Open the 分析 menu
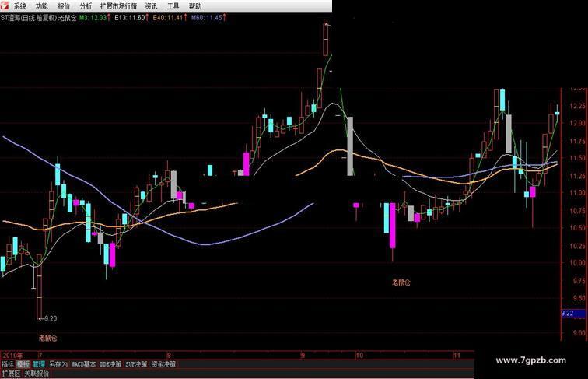588x379 pixels. pos(86,6)
